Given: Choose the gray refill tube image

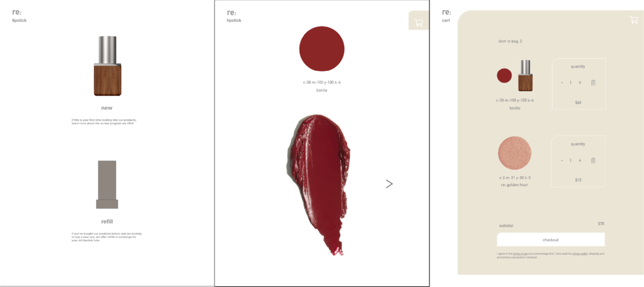Looking at the screenshot, I should point(107,184).
